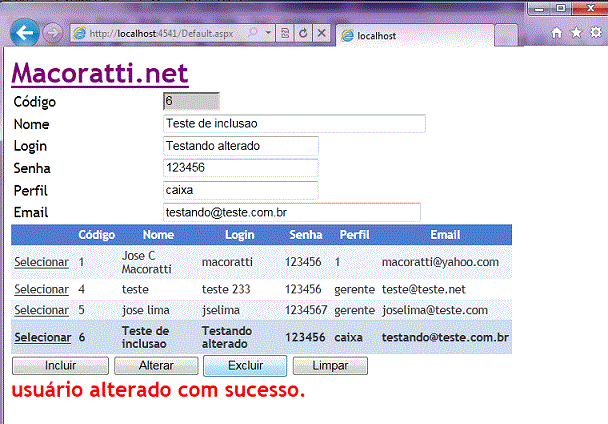Viewport: 608px width, 424px height.
Task: Click the Incluir button
Action: pos(60,366)
